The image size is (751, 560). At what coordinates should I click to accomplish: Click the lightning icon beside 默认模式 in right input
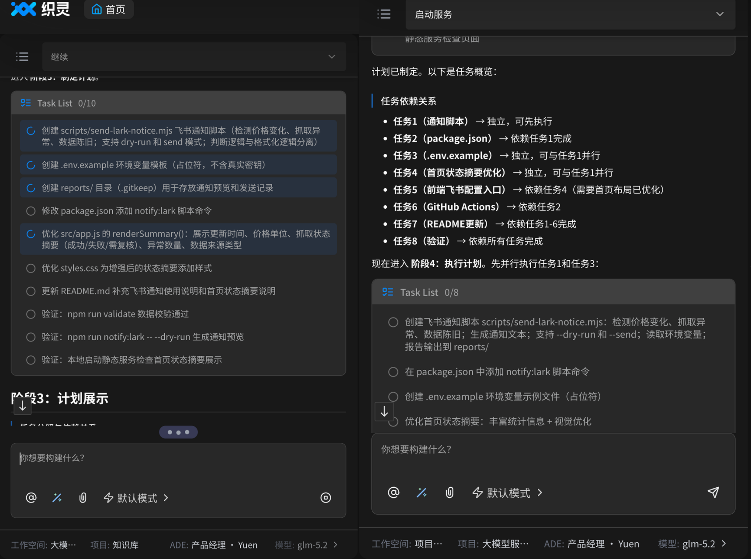pyautogui.click(x=478, y=493)
